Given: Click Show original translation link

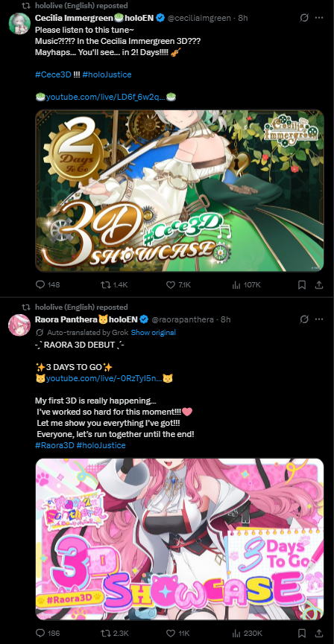Looking at the screenshot, I should pos(153,332).
